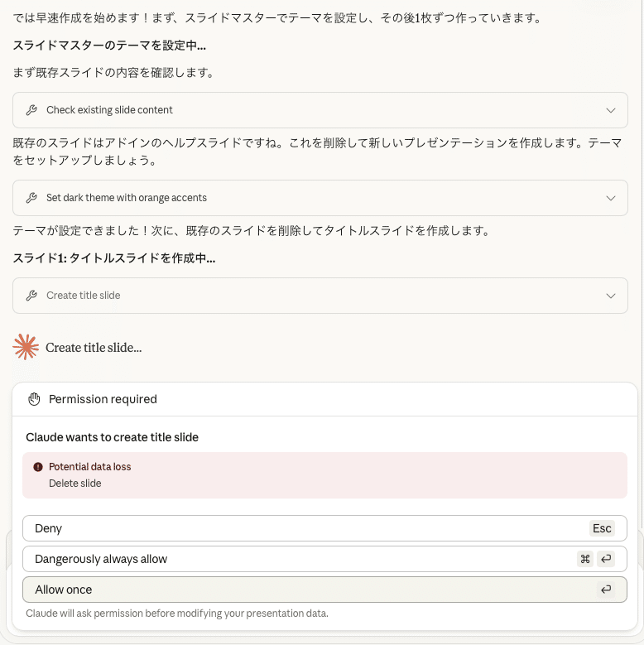Click the red warning icon beside Potential data loss
The width and height of the screenshot is (644, 645).
tap(38, 467)
